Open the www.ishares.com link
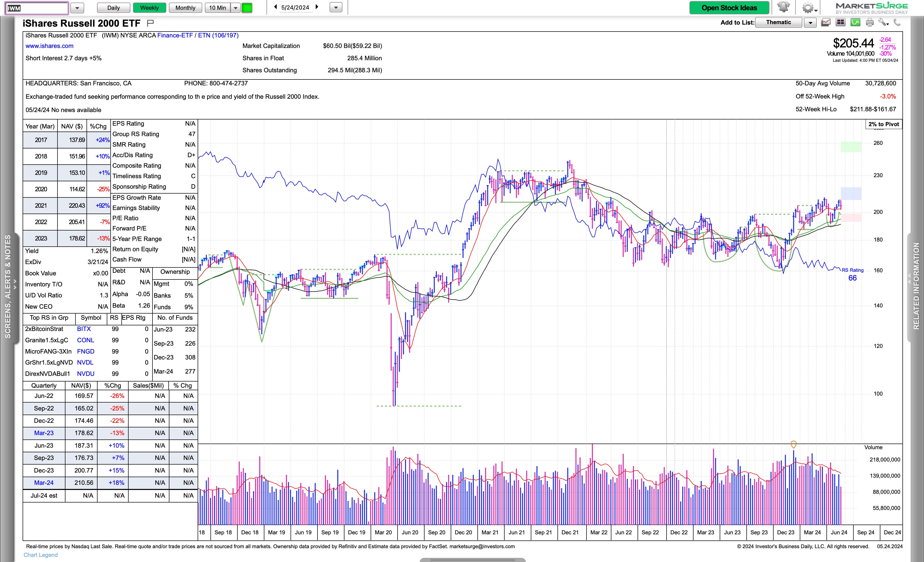 coord(50,46)
